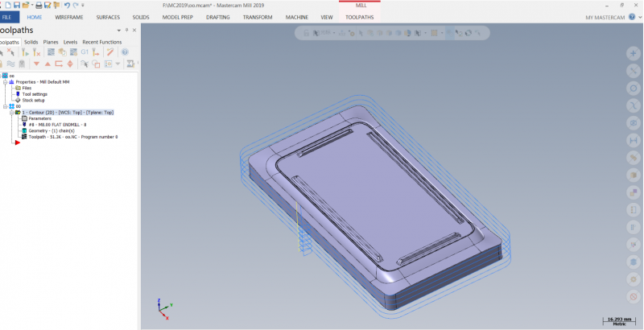Pin the Toolpaths panel with auto-hide pin

126,30
